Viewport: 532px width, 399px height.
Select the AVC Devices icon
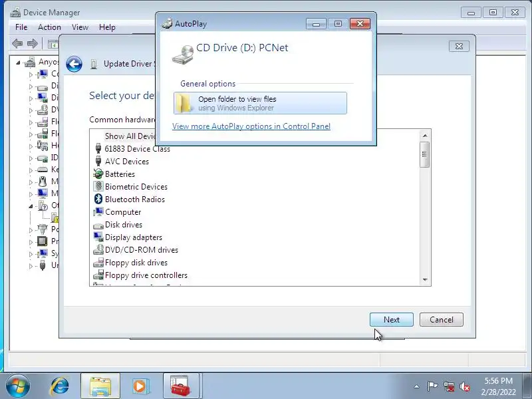coord(98,161)
